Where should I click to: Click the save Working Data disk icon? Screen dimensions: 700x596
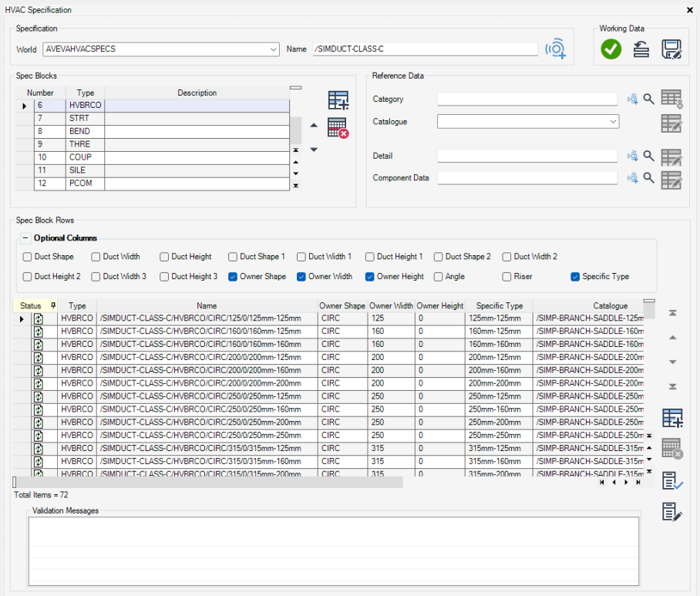[x=671, y=49]
